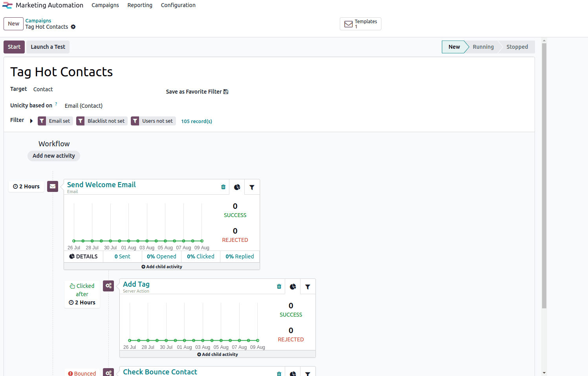Expand the Filter domain triangle
Viewport: 588px width, 376px height.
[31, 121]
